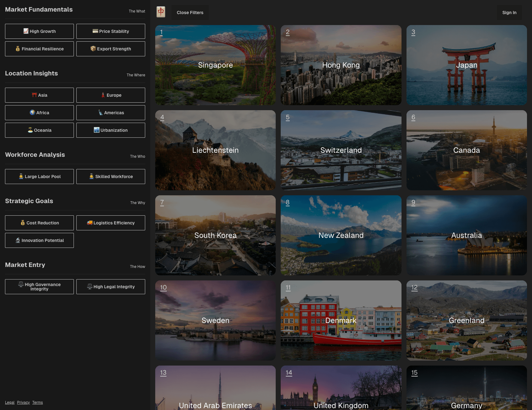
Task: Open the Australia country card
Action: pyautogui.click(x=467, y=235)
